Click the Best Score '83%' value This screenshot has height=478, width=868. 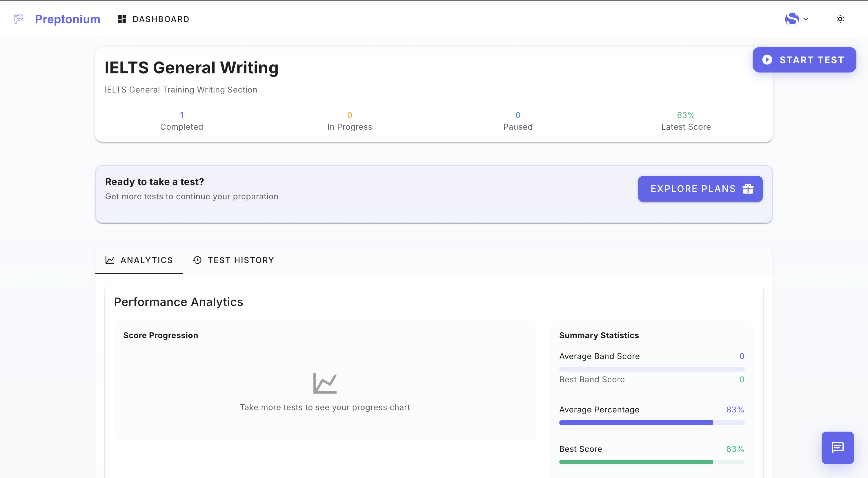[735, 449]
